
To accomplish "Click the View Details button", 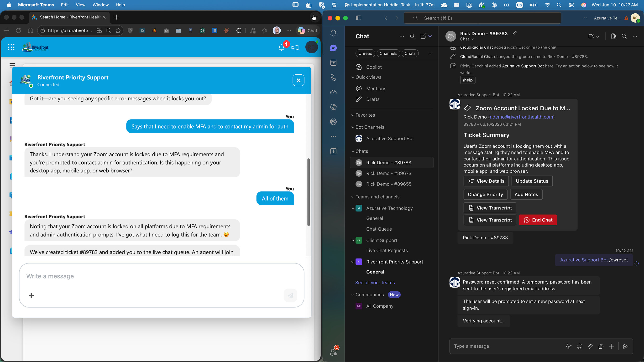I will point(486,181).
